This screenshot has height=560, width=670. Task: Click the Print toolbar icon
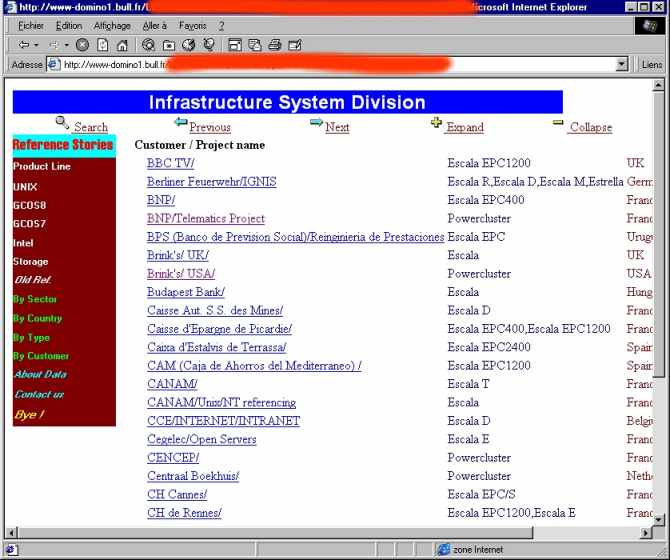click(x=275, y=44)
